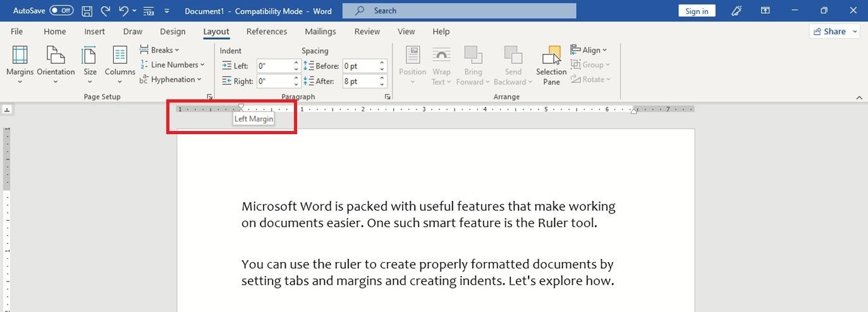The height and width of the screenshot is (312, 868).
Task: Open the page Size menu
Action: pos(90,65)
